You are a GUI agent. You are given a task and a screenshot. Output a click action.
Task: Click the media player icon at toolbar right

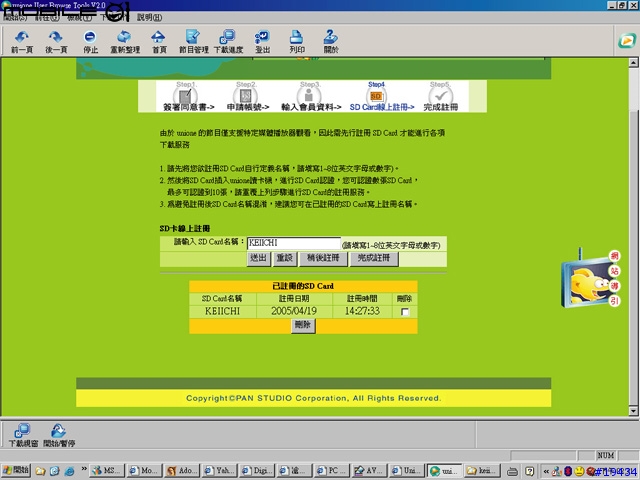coord(627,40)
